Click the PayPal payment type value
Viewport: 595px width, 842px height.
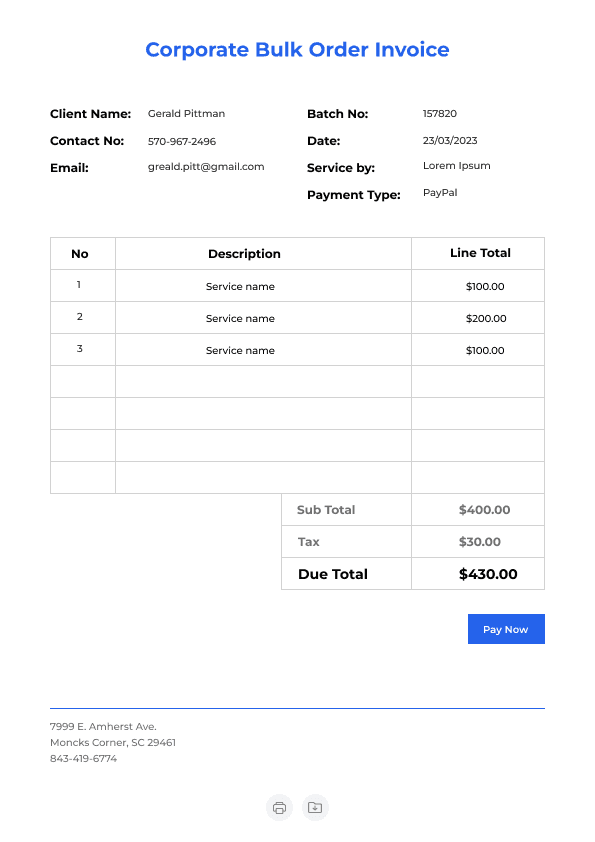(x=440, y=192)
